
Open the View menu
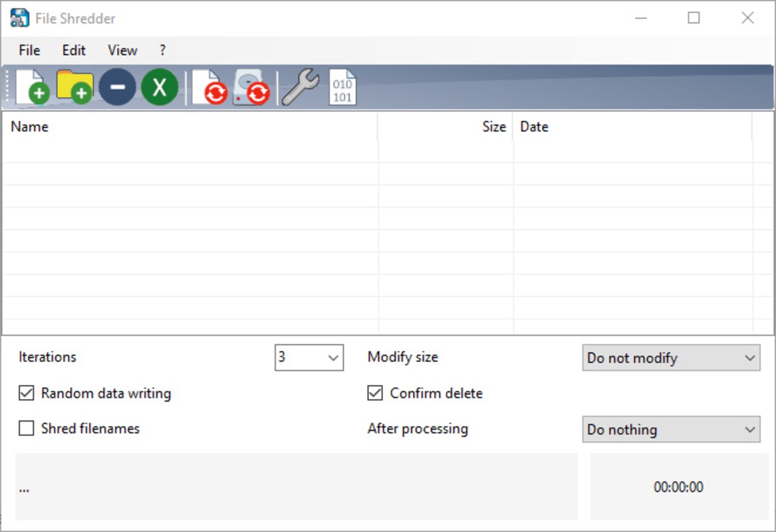(122, 50)
